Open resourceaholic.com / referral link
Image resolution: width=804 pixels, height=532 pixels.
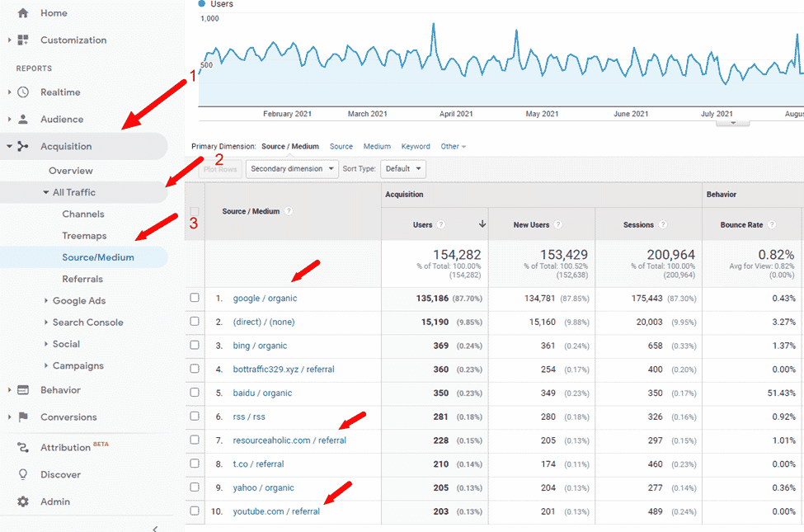click(289, 440)
